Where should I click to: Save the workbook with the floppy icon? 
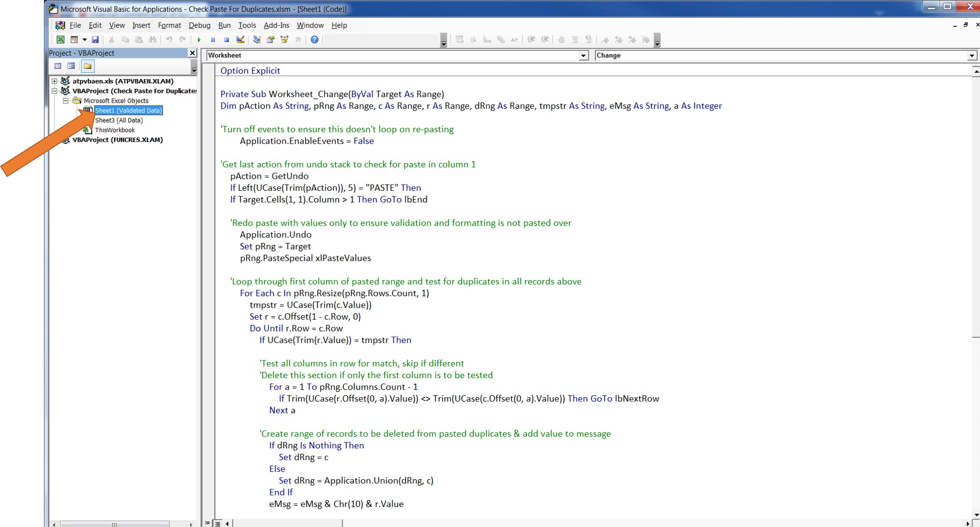coord(95,40)
